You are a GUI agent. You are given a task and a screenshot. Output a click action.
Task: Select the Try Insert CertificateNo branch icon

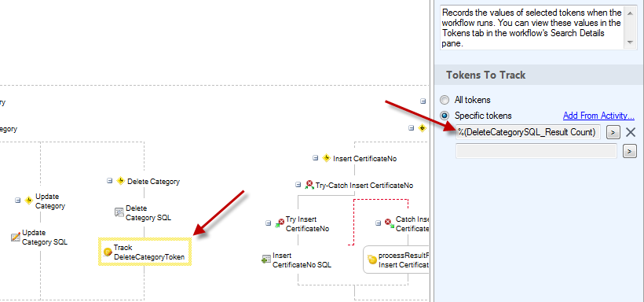click(x=280, y=223)
